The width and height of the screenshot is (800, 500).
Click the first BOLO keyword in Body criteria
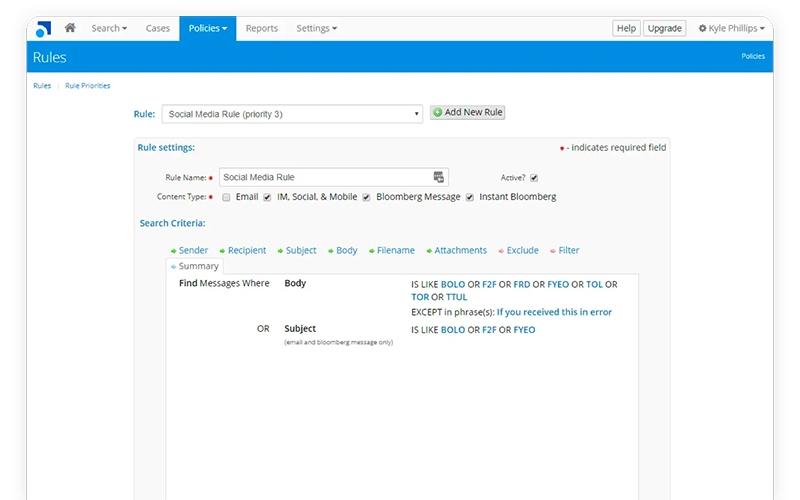point(453,284)
